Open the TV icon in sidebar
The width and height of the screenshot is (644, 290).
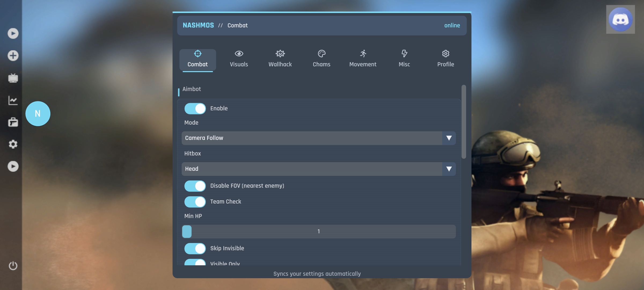point(13,78)
